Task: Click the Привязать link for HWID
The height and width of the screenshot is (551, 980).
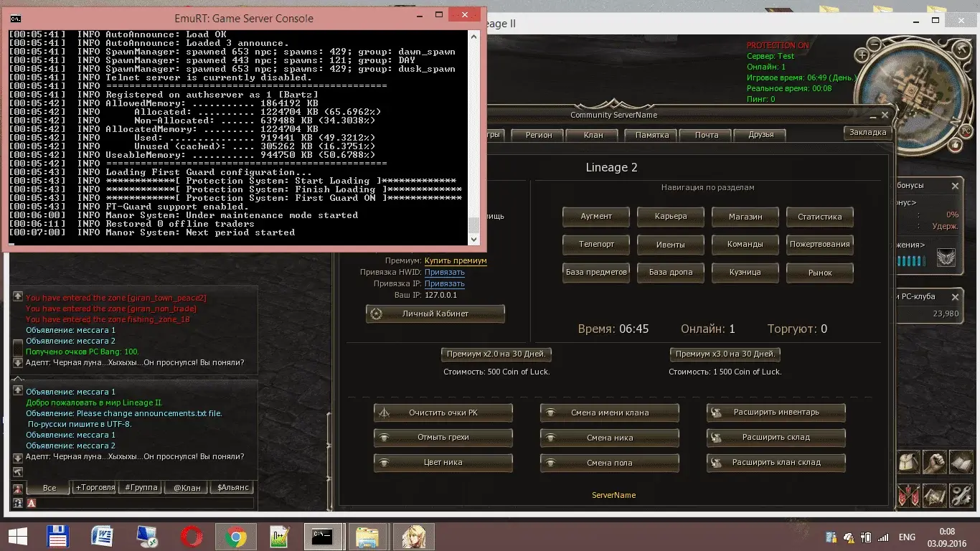Action: click(x=445, y=273)
